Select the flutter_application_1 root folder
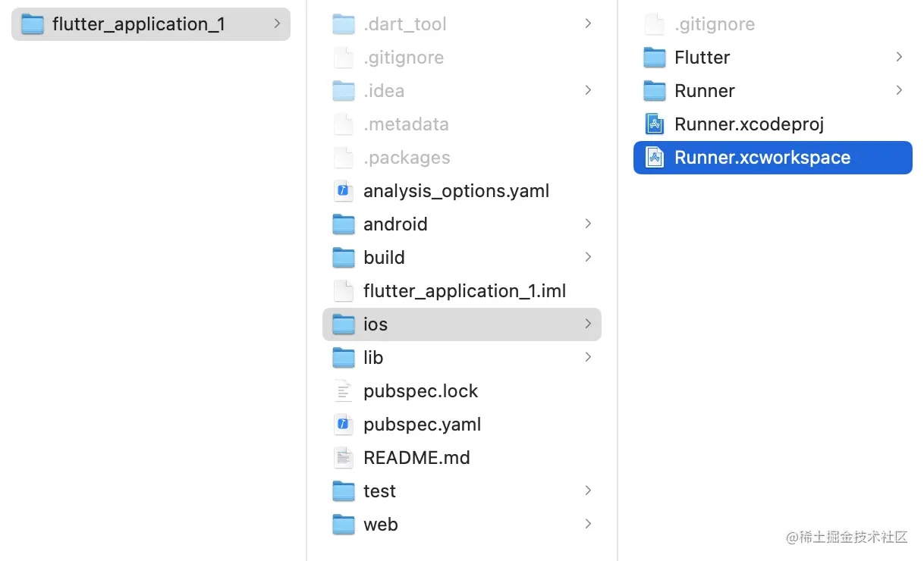The width and height of the screenshot is (924, 561). [138, 24]
